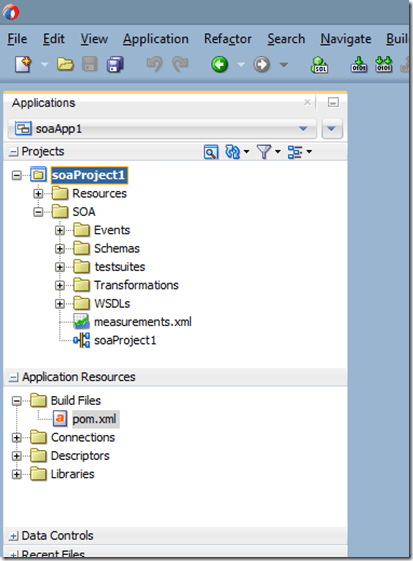Select the soaProject1 project node
This screenshot has height=561, width=413.
[x=89, y=175]
